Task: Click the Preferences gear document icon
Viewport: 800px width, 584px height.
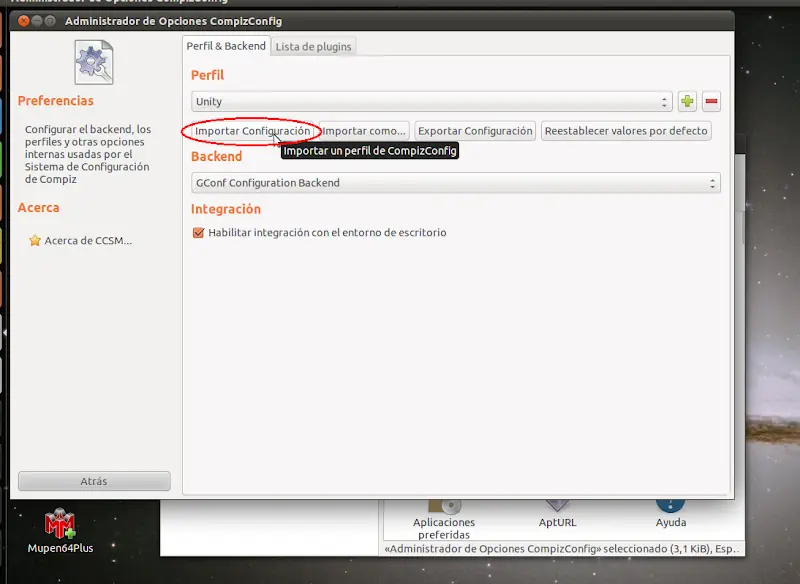Action: coord(94,62)
